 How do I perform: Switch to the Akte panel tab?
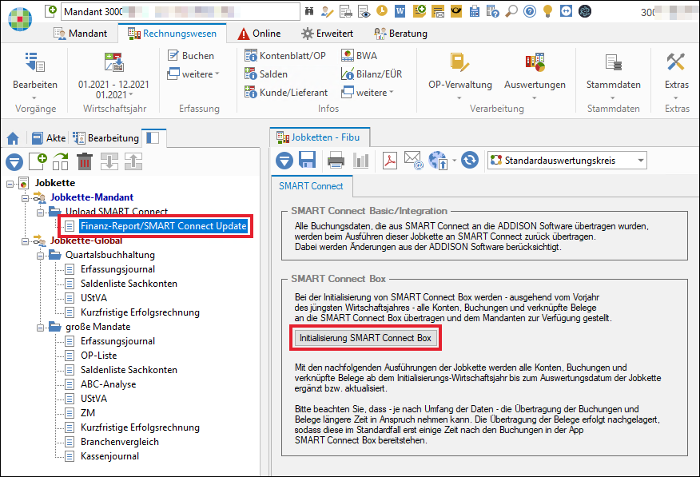pyautogui.click(x=49, y=138)
